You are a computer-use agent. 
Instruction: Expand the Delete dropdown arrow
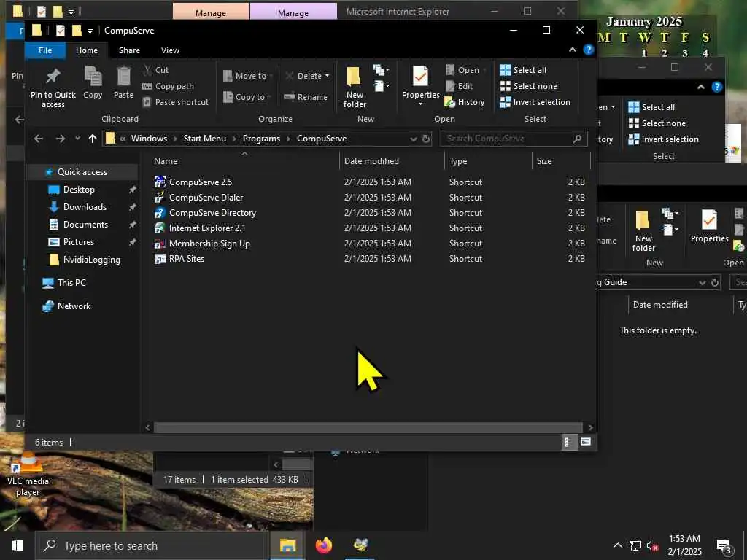click(x=327, y=76)
